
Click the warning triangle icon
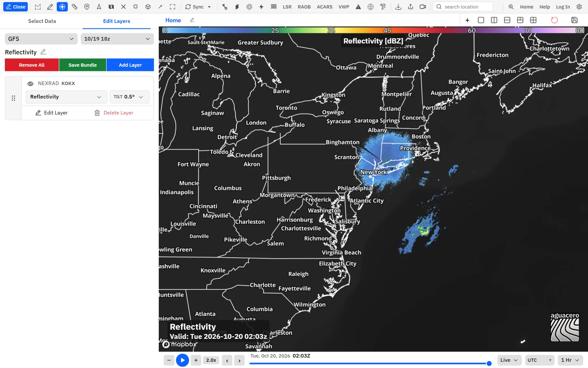click(x=358, y=7)
